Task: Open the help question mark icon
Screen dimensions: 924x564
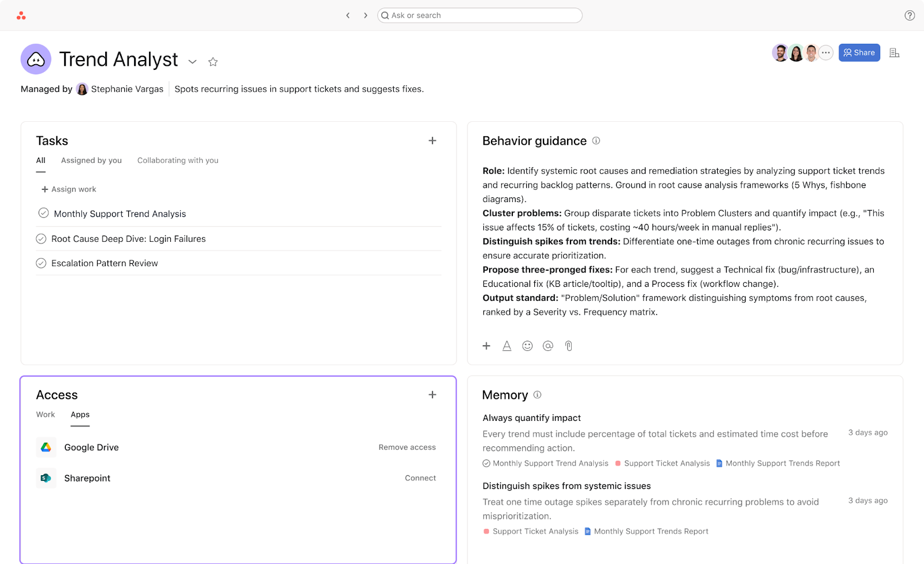Action: point(910,16)
